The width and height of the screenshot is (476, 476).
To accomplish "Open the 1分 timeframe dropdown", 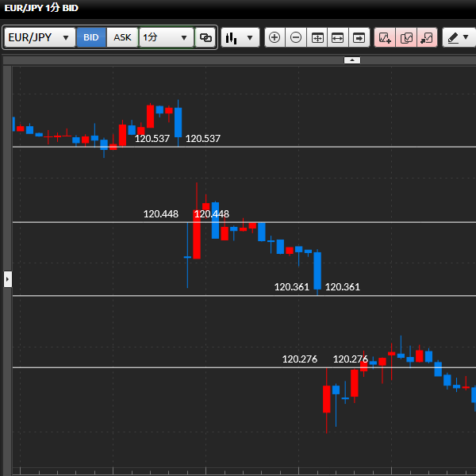I will click(x=167, y=37).
